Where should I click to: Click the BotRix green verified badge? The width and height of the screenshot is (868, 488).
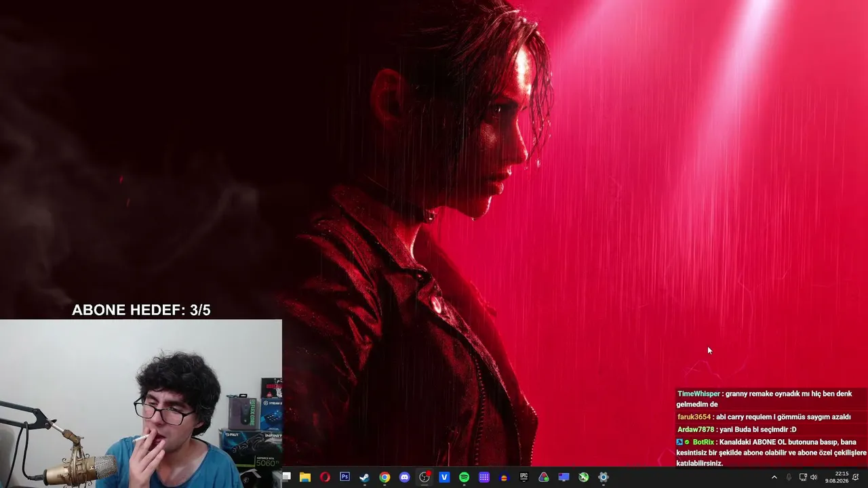tap(687, 442)
